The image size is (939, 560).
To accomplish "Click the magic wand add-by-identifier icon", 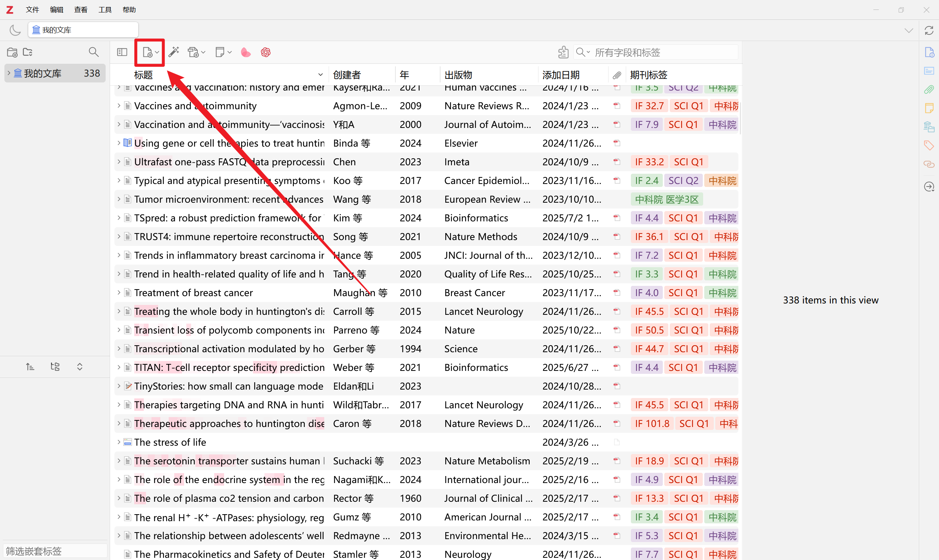I will [x=174, y=52].
